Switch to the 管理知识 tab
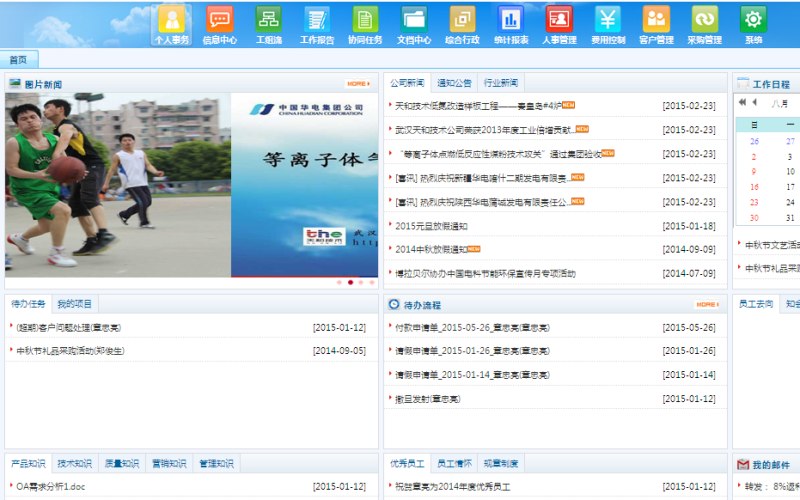Image resolution: width=800 pixels, height=500 pixels. click(216, 463)
